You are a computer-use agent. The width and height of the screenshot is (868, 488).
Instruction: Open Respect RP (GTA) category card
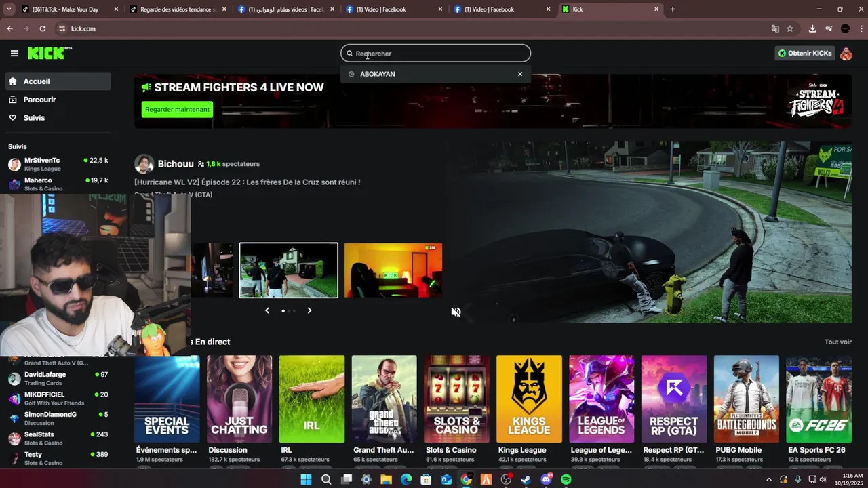[674, 399]
